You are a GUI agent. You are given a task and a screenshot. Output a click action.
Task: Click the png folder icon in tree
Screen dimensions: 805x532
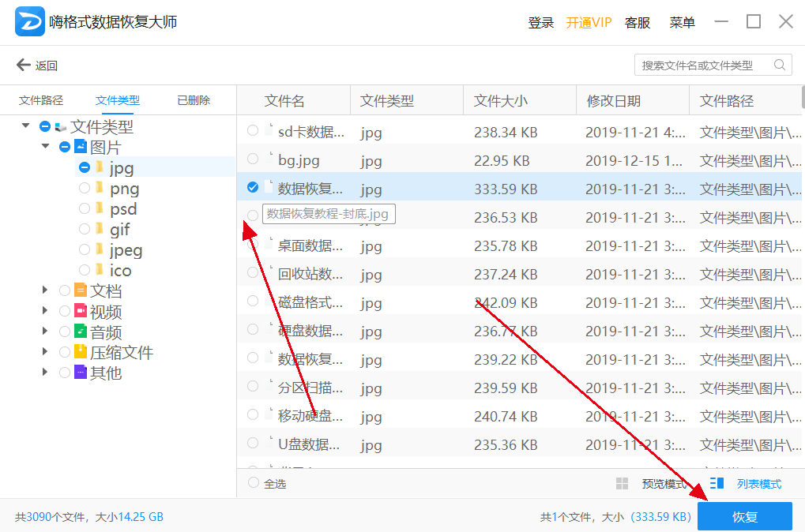(100, 187)
